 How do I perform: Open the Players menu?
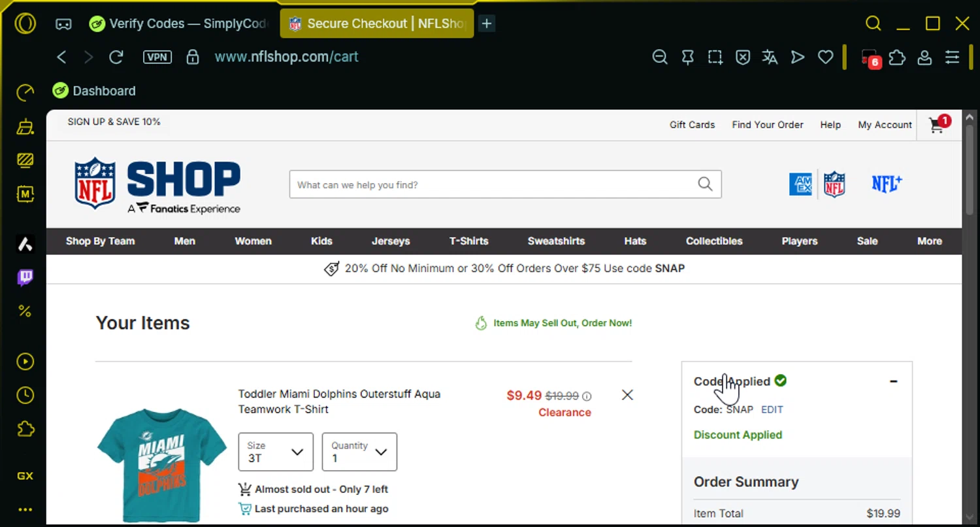(800, 241)
